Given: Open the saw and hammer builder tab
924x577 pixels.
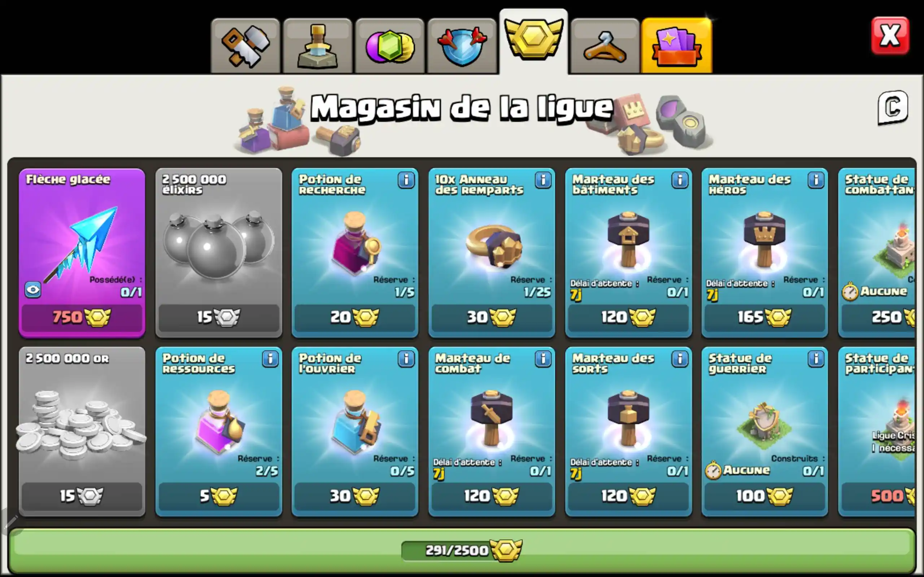Looking at the screenshot, I should 245,46.
